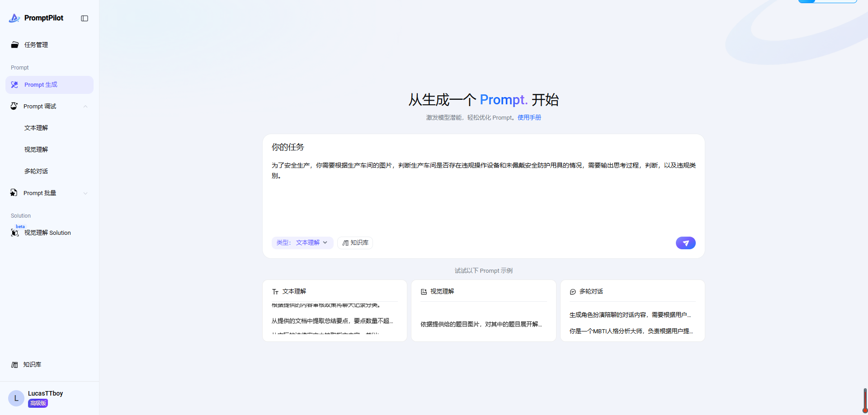The height and width of the screenshot is (415, 868).
Task: Click the 多轮对话 example card chat icon
Action: pyautogui.click(x=573, y=292)
